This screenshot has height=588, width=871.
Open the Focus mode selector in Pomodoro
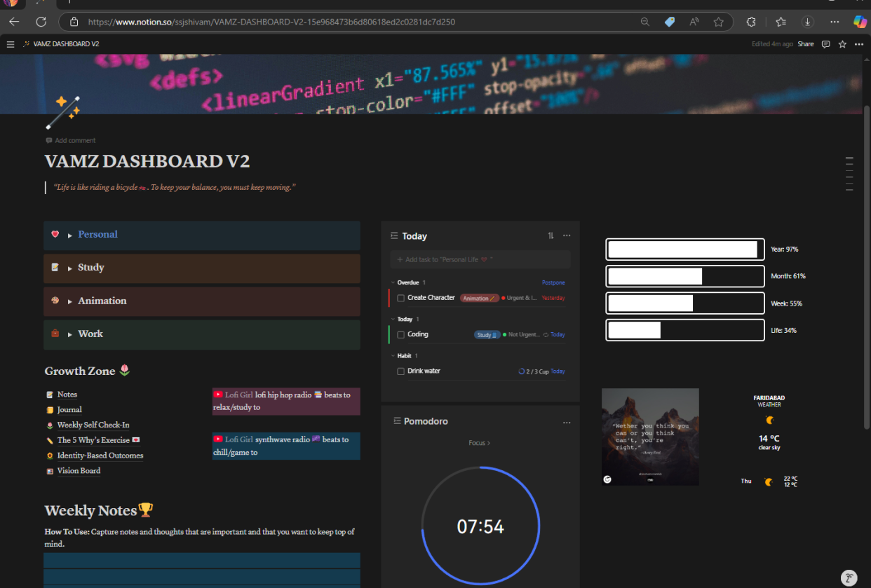click(480, 443)
